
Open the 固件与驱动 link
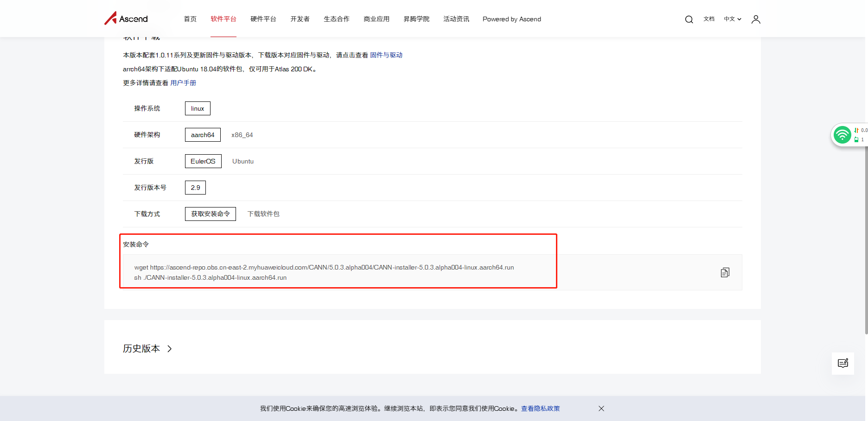point(386,55)
